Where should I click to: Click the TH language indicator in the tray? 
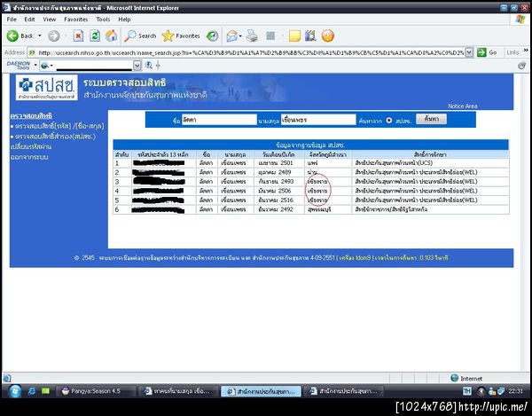(467, 391)
